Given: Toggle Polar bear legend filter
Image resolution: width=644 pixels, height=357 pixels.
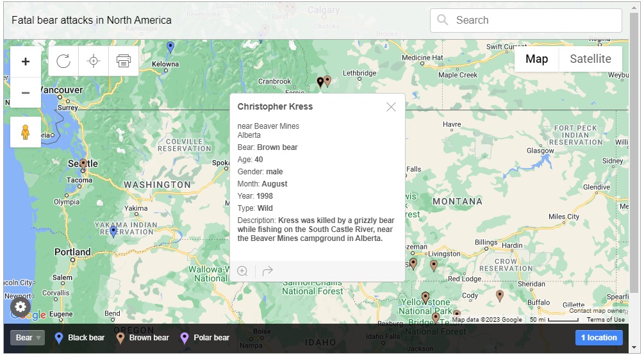Looking at the screenshot, I should coord(205,338).
